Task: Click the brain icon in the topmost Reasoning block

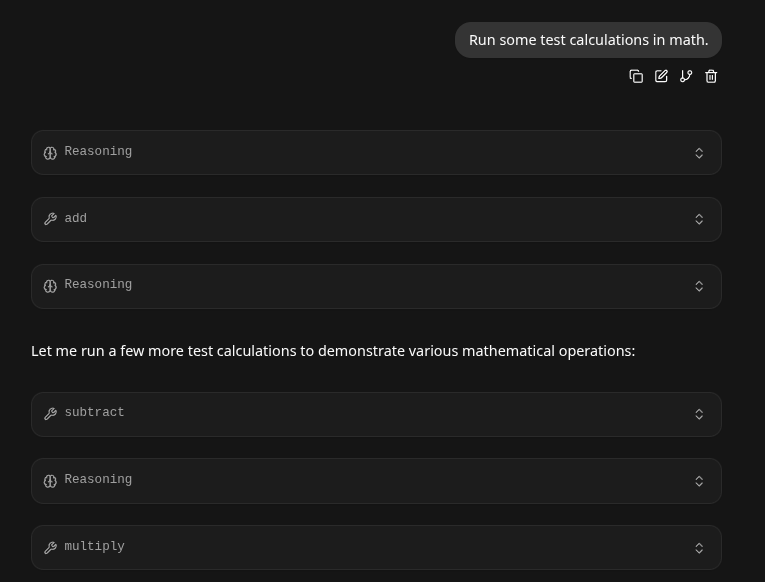Action: (x=50, y=153)
